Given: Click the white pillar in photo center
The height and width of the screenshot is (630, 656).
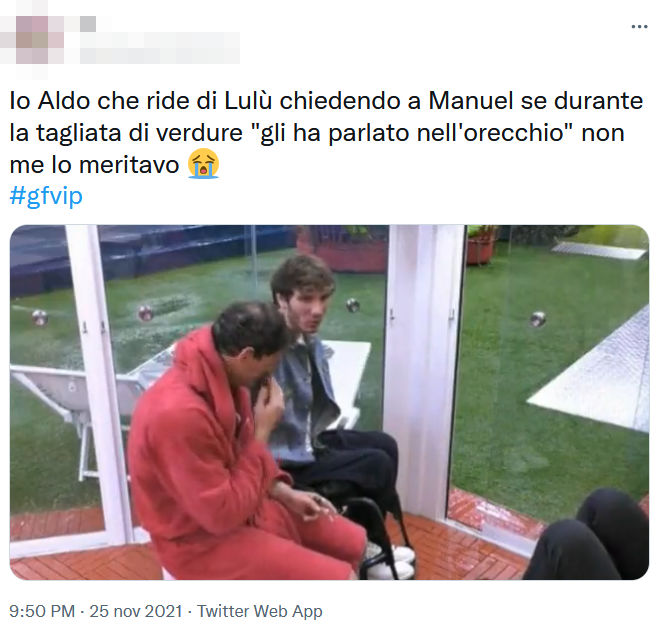Looking at the screenshot, I should click(425, 368).
